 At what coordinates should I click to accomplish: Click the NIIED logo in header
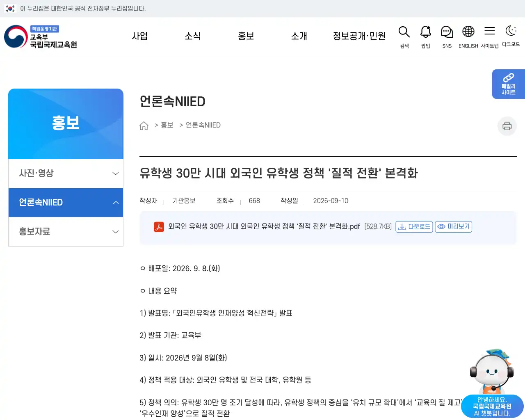coord(41,37)
